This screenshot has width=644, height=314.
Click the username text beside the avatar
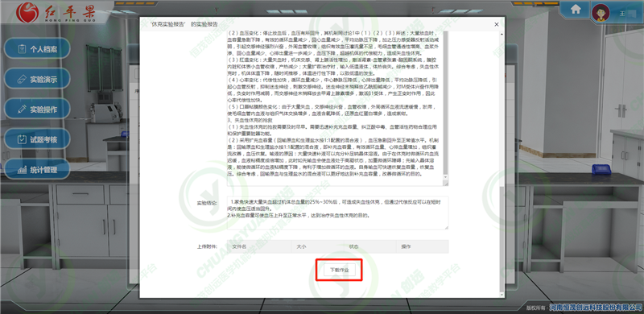(621, 13)
